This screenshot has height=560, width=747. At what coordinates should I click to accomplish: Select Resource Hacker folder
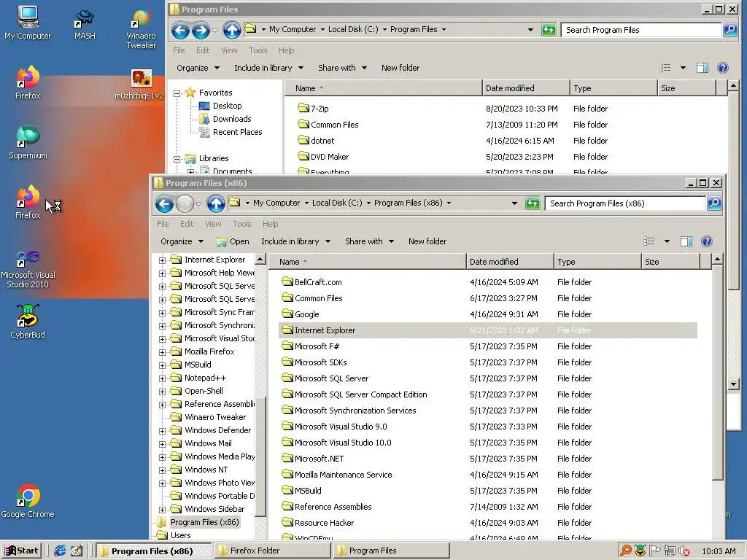[318, 523]
